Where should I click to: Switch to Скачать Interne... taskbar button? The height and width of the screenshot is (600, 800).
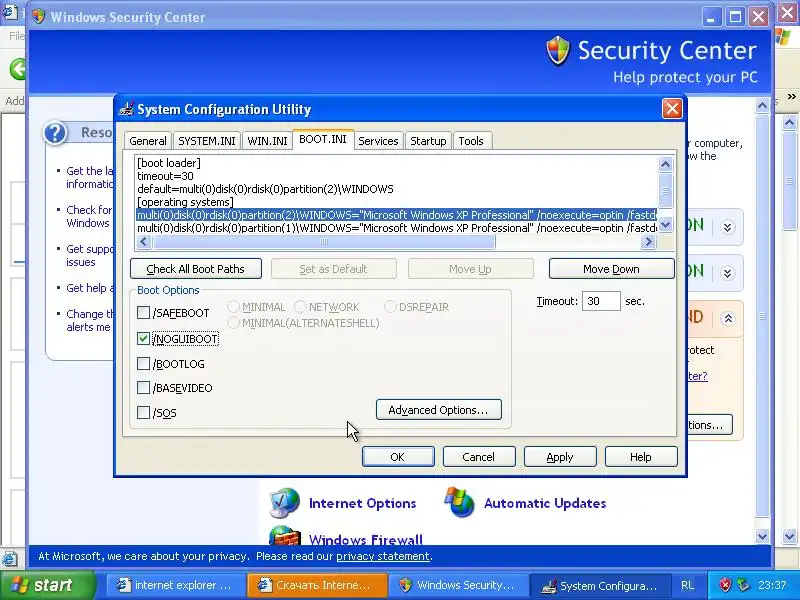point(316,585)
